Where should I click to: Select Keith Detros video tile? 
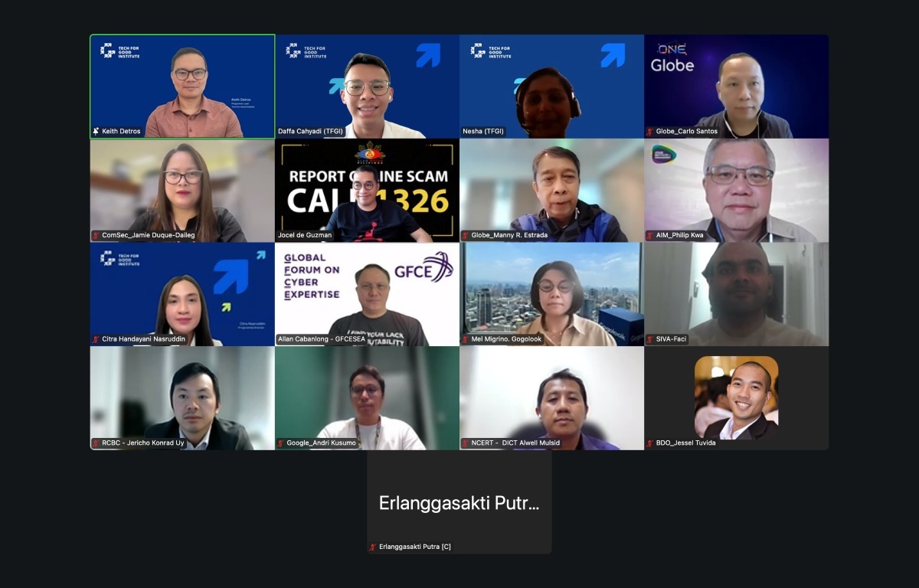182,87
